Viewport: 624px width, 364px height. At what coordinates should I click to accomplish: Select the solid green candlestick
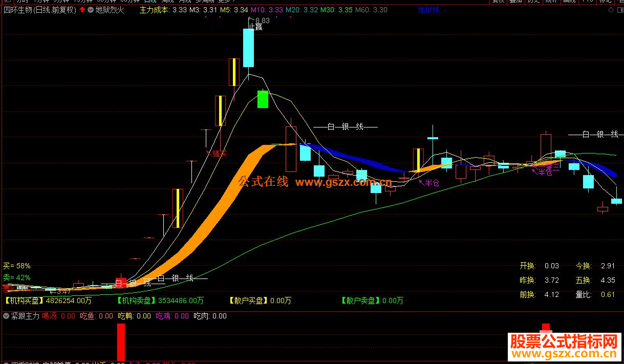[263, 99]
